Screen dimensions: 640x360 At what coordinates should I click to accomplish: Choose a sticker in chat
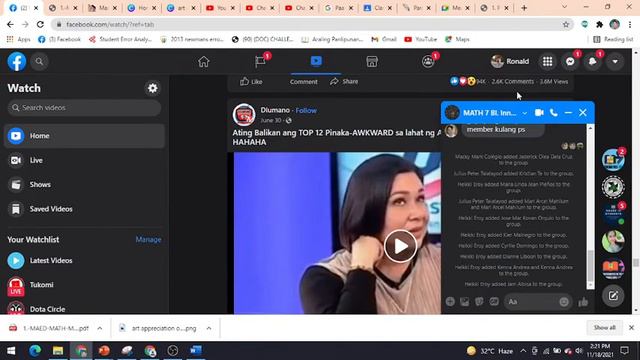(x=479, y=302)
